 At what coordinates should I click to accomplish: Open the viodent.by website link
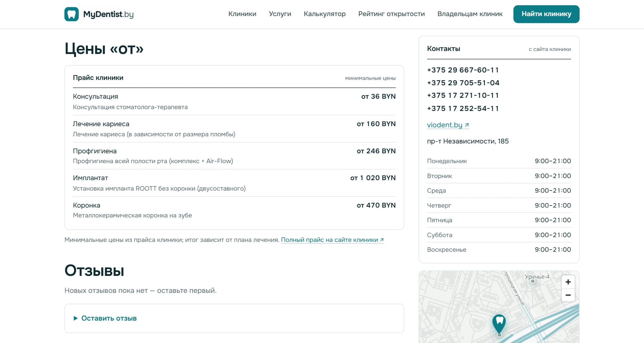point(448,125)
